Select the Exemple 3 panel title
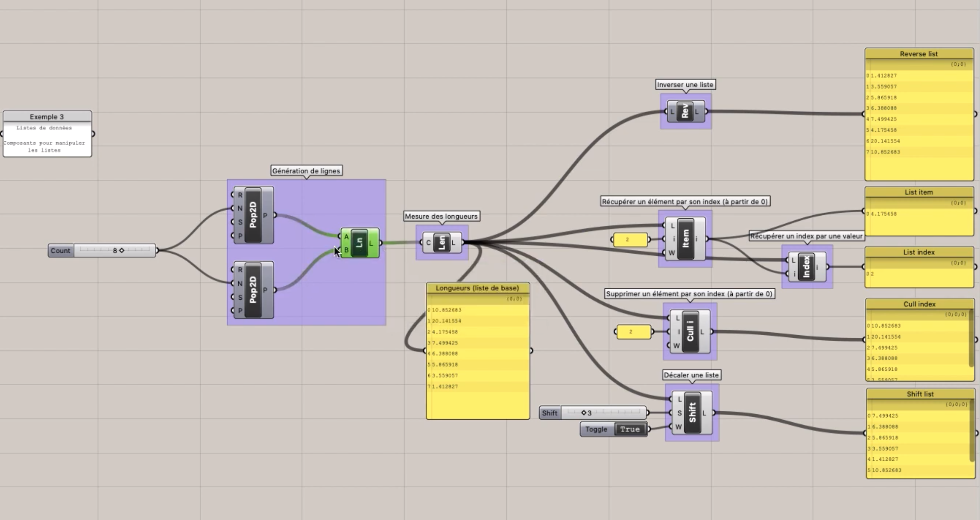This screenshot has height=520, width=980. [47, 117]
